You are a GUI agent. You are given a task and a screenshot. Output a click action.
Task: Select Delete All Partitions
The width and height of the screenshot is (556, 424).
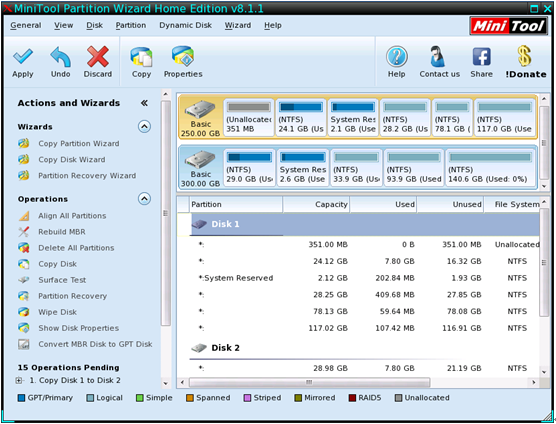click(x=76, y=248)
